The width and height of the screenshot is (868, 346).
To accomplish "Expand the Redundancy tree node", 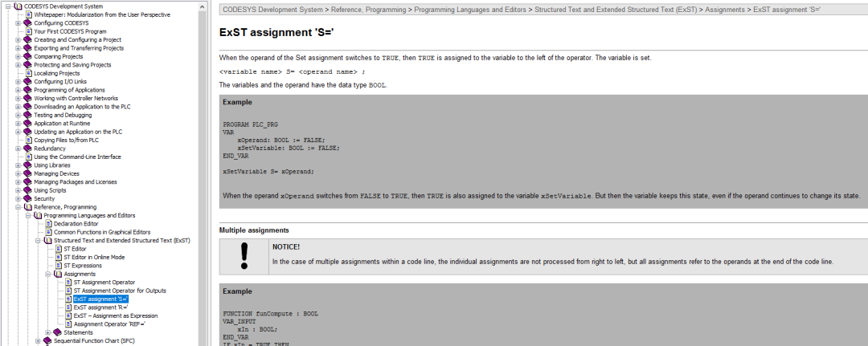I will click(x=18, y=149).
